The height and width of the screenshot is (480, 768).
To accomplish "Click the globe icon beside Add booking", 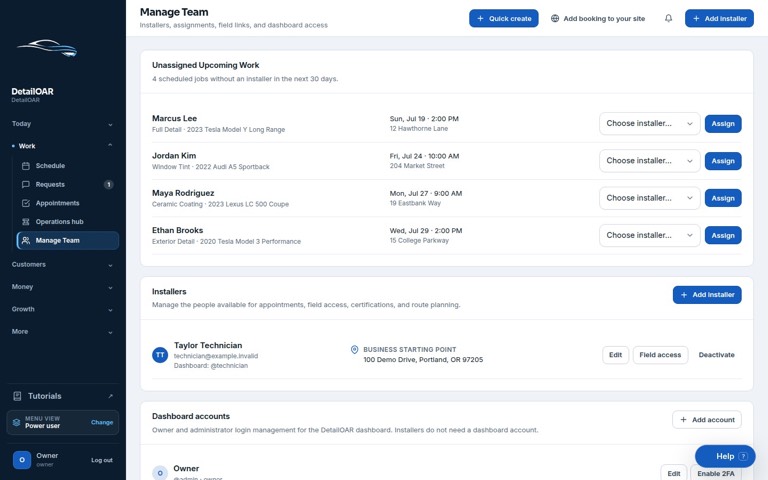I will [554, 18].
